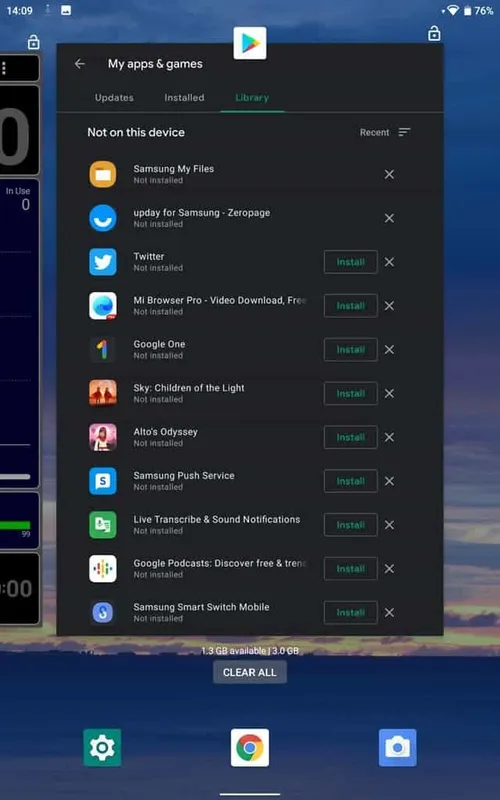The width and height of the screenshot is (500, 800).
Task: Tap the image notification icon in status bar
Action: pyautogui.click(x=66, y=10)
